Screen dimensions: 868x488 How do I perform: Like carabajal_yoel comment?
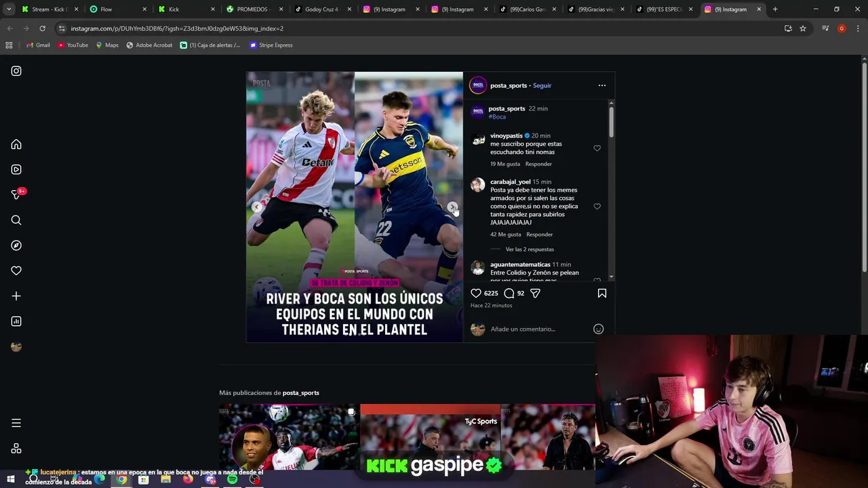point(597,206)
